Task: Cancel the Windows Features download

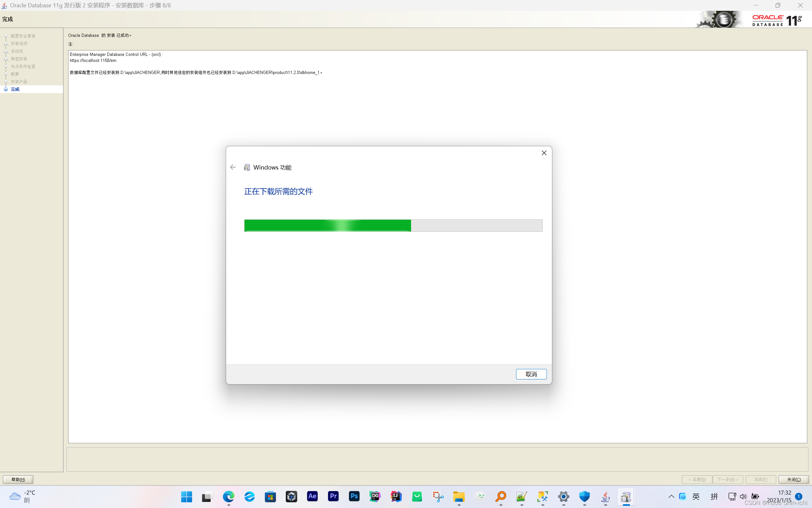Action: tap(531, 374)
